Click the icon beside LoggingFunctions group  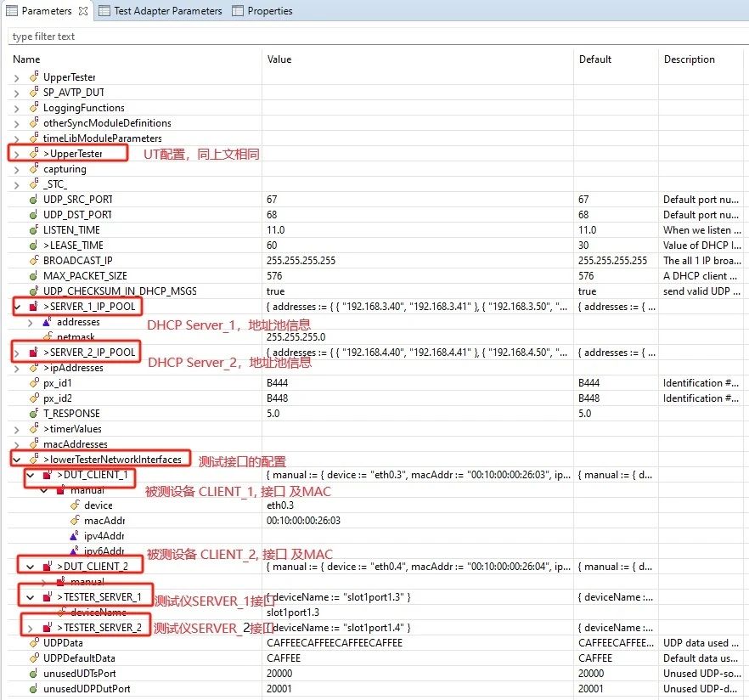coord(34,108)
